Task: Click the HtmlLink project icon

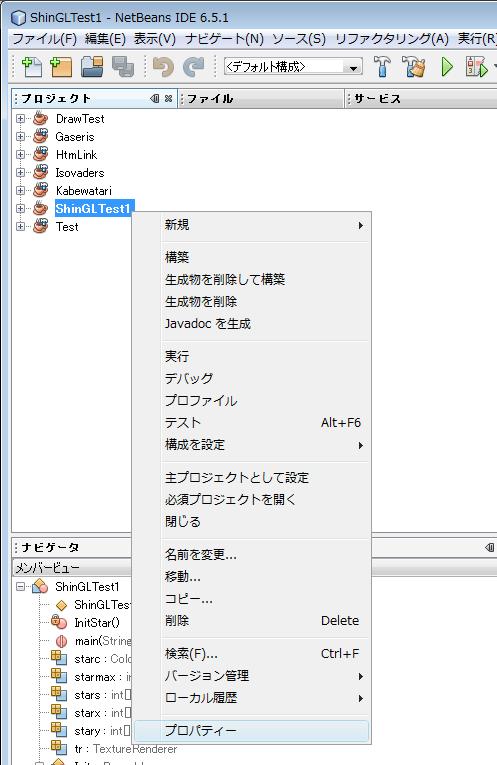Action: [40, 154]
